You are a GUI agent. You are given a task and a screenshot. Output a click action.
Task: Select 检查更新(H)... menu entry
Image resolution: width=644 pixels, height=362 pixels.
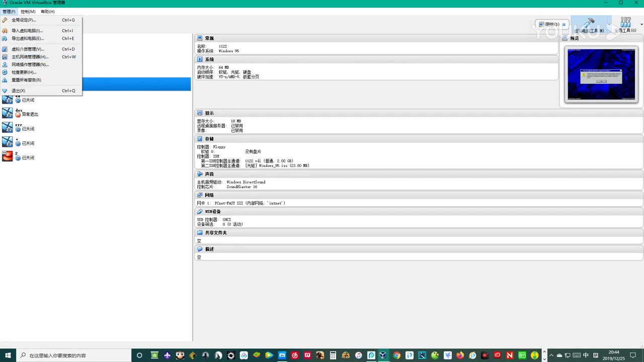(x=40, y=72)
